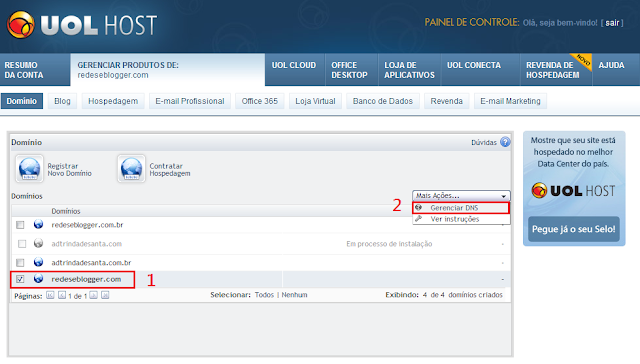
Task: Click Selecionar Todos link
Action: click(x=264, y=295)
